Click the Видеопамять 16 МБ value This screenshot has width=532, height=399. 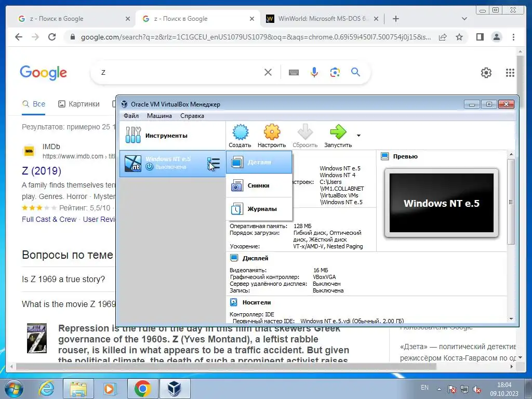321,270
